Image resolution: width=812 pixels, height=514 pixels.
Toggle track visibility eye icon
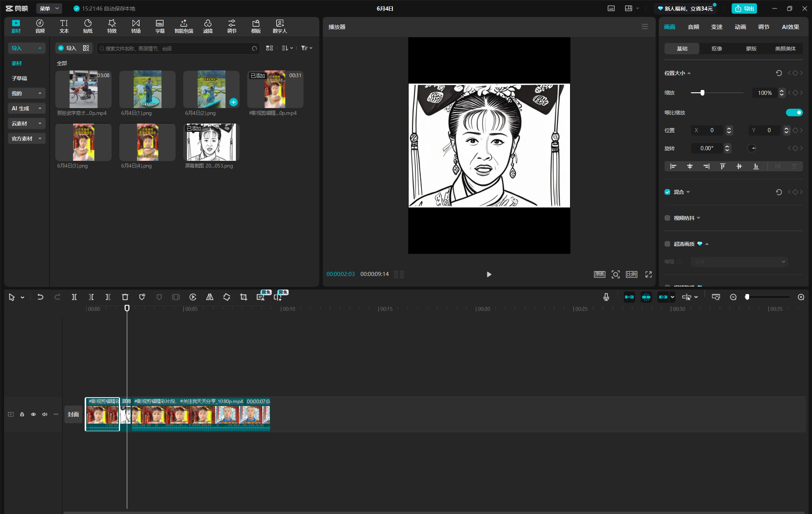(x=33, y=414)
